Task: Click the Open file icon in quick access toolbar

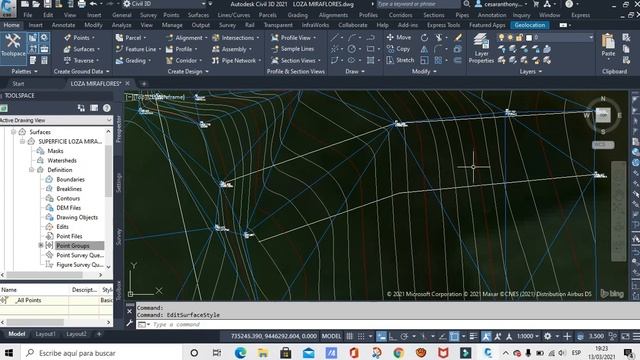Action: pyautogui.click(x=36, y=4)
